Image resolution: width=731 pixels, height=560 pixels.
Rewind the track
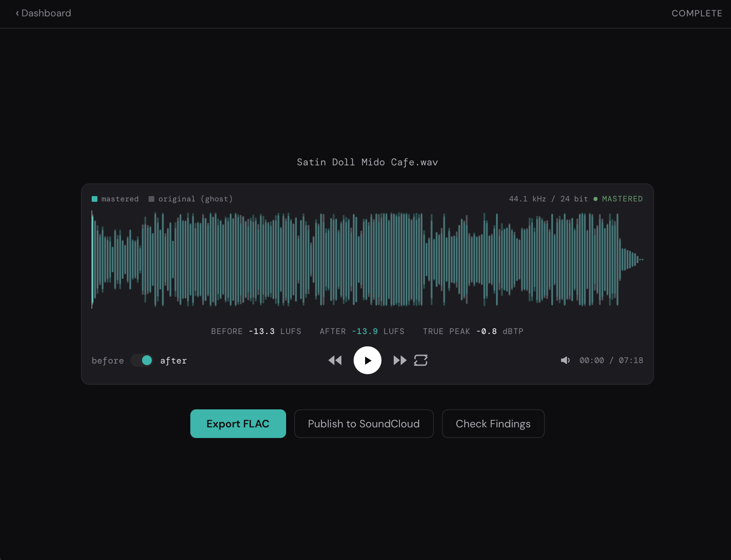335,360
